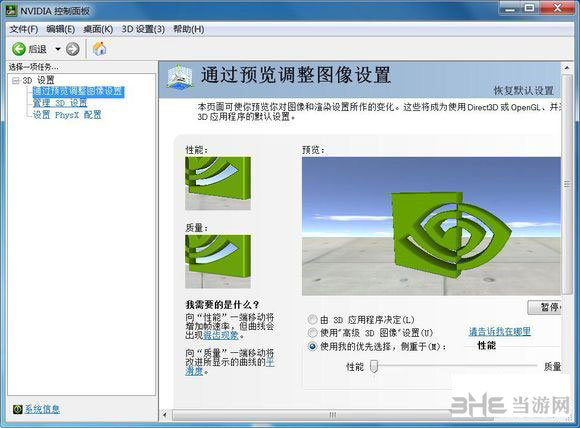
Task: Click the horizontal scrollbar thumb
Action: tap(333, 415)
